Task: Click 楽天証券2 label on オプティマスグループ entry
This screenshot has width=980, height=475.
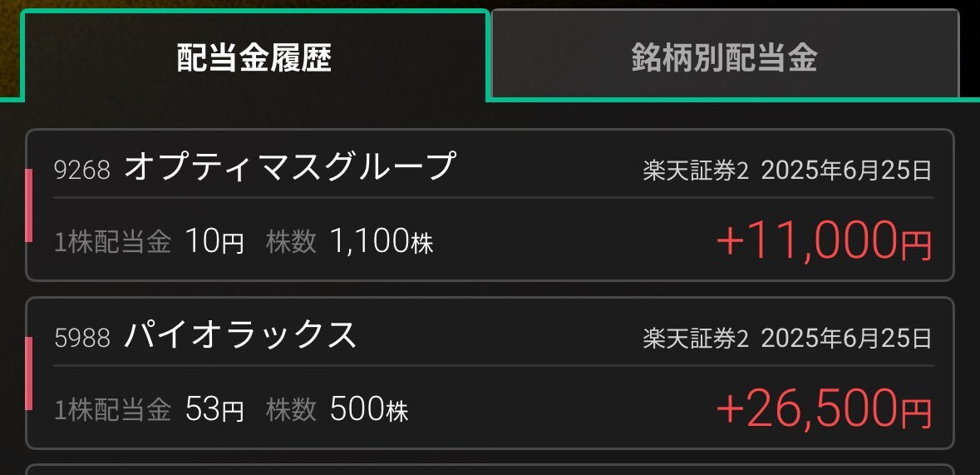Action: pyautogui.click(x=695, y=171)
